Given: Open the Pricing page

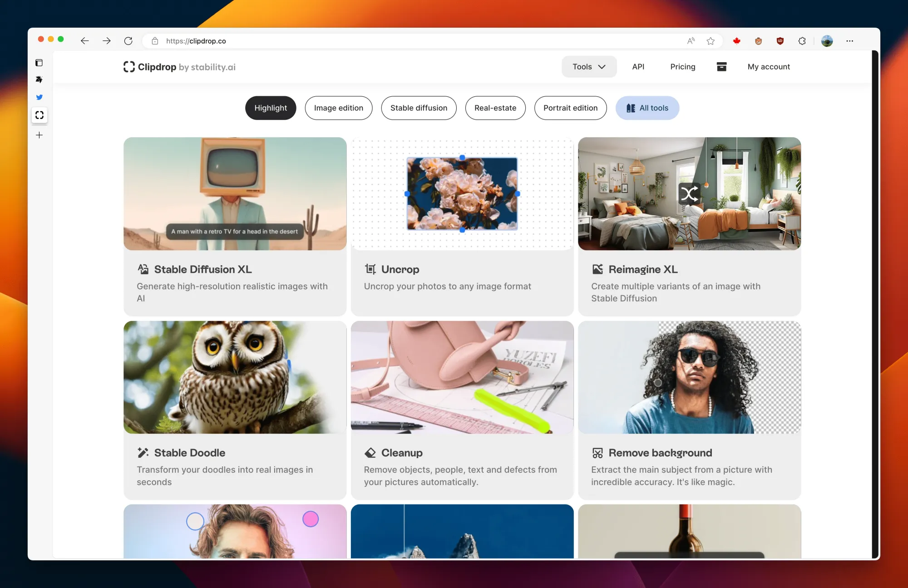Looking at the screenshot, I should 682,67.
